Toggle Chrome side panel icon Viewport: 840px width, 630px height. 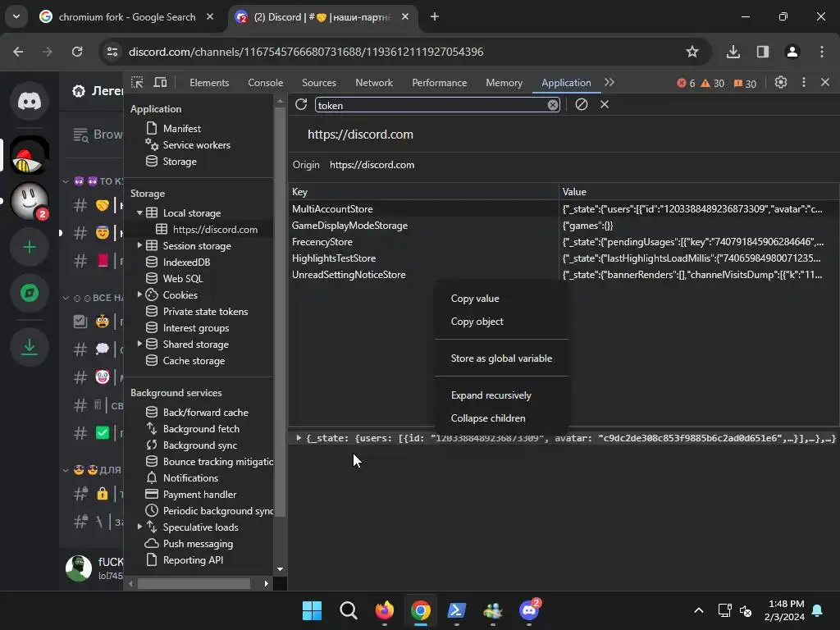tap(762, 52)
